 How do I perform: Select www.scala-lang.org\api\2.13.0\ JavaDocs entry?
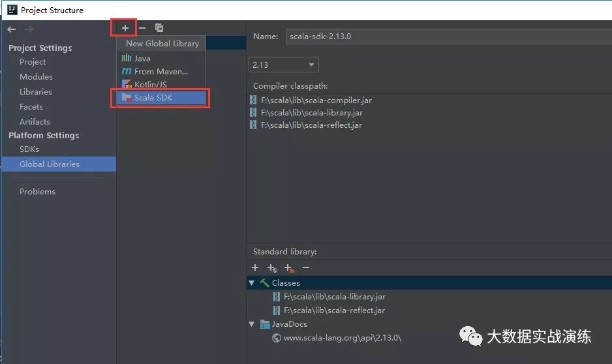point(343,338)
